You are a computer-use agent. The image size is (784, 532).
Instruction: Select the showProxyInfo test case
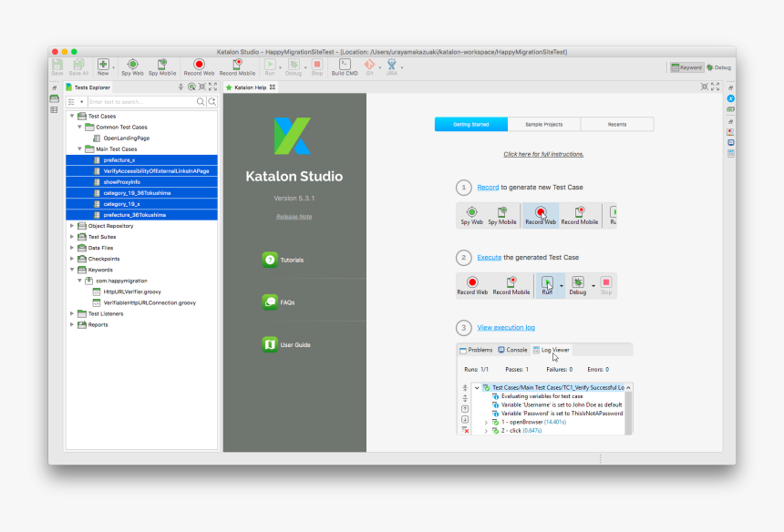point(141,182)
